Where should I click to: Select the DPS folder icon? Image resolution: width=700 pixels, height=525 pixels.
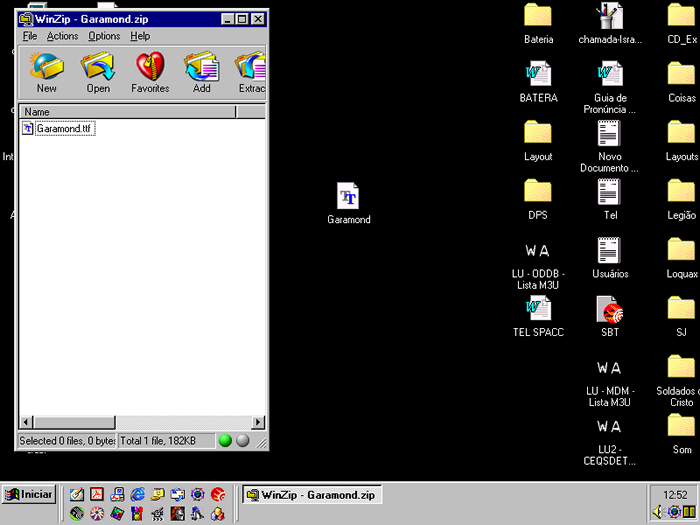coord(538,200)
